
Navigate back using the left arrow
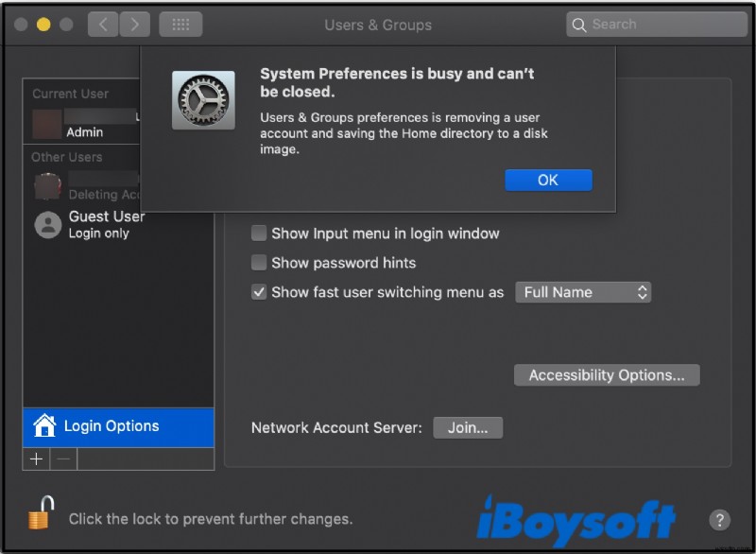103,24
